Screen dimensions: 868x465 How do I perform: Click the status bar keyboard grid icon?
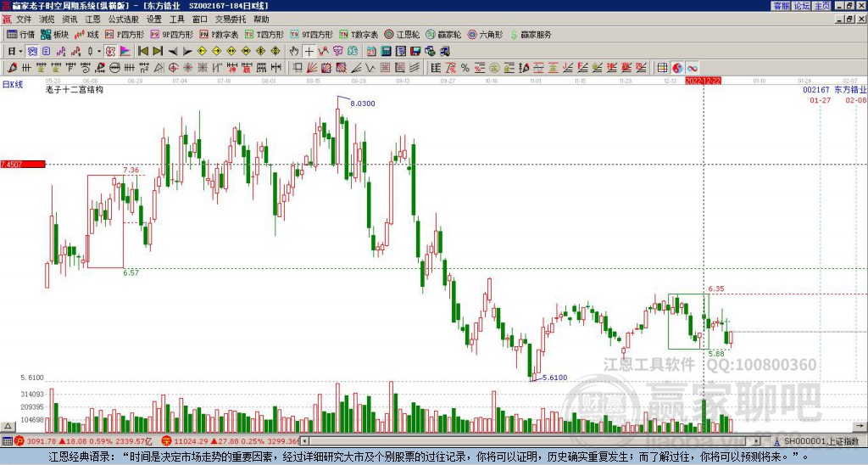coord(7,441)
